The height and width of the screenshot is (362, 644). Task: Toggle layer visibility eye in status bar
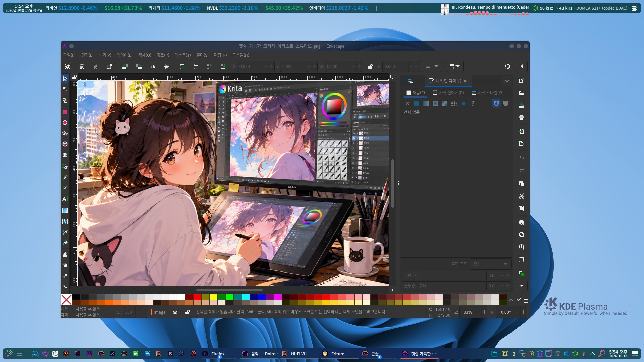pyautogui.click(x=175, y=312)
